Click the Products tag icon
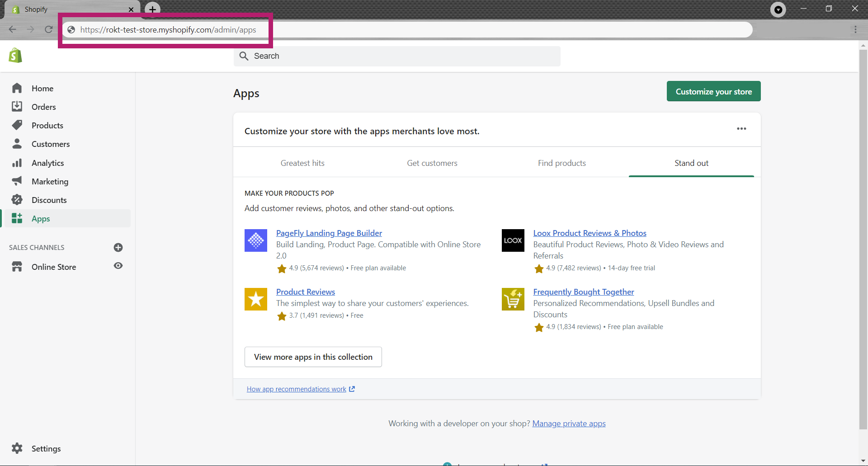868x466 pixels. (x=17, y=125)
